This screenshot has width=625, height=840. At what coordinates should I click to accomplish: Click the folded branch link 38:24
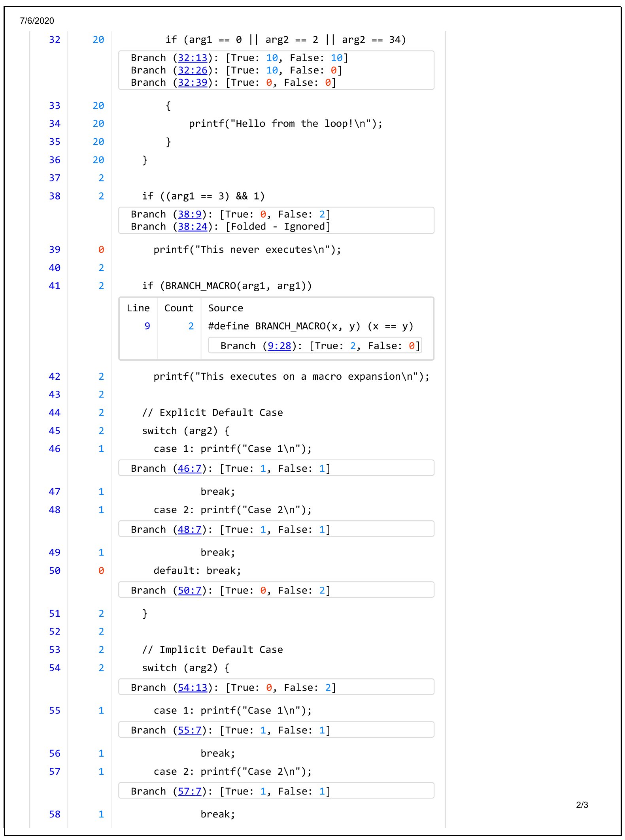[x=192, y=227]
